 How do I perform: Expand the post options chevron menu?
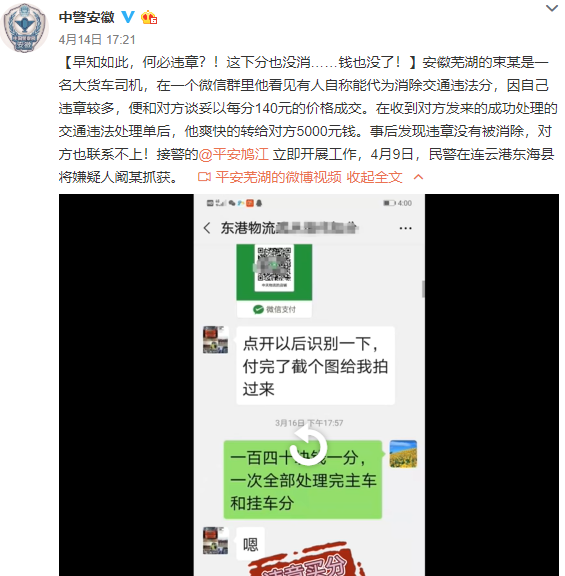(x=552, y=8)
